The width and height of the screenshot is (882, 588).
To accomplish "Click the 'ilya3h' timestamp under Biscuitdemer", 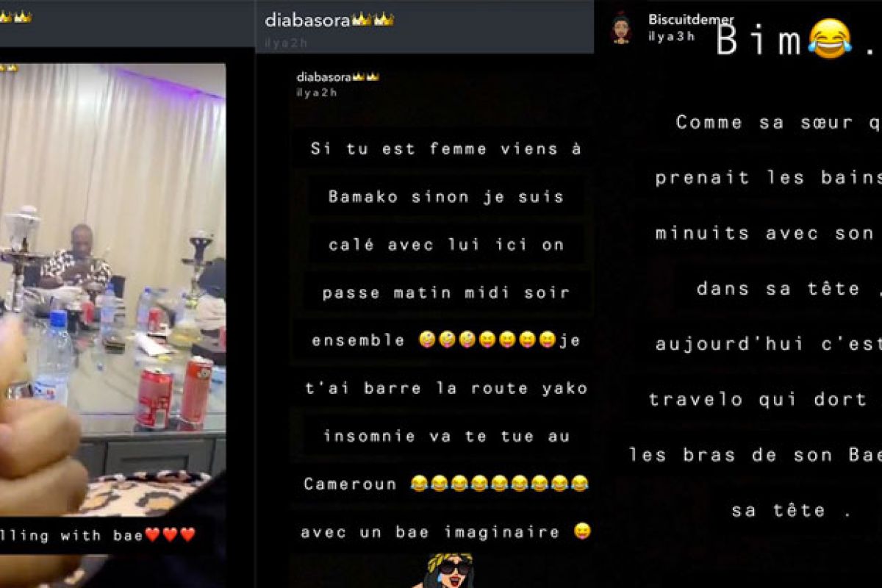I will pos(671,36).
